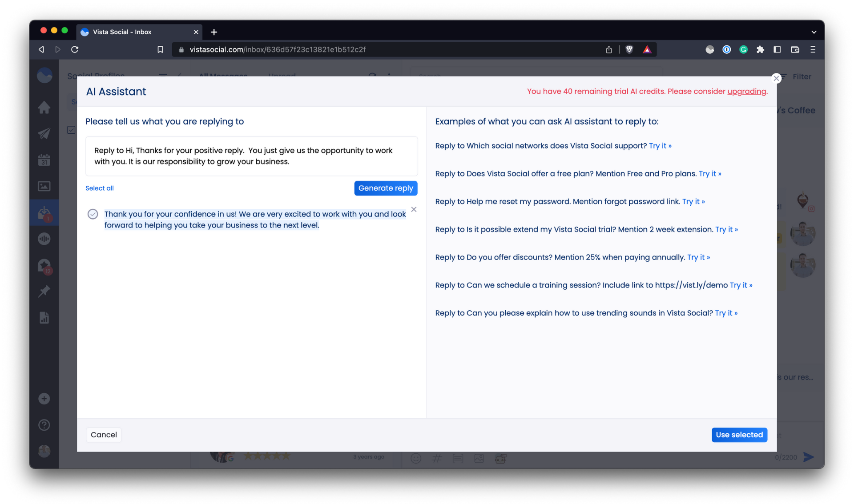Open the Home icon in left sidebar
The height and width of the screenshot is (504, 854).
click(44, 108)
